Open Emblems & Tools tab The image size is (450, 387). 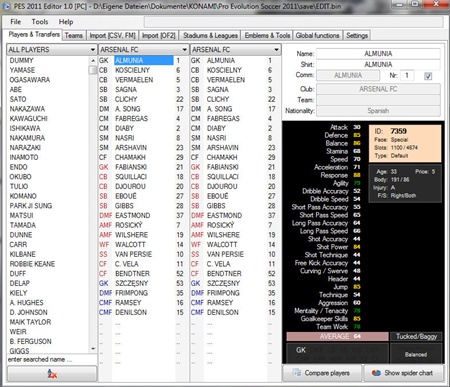(x=267, y=35)
